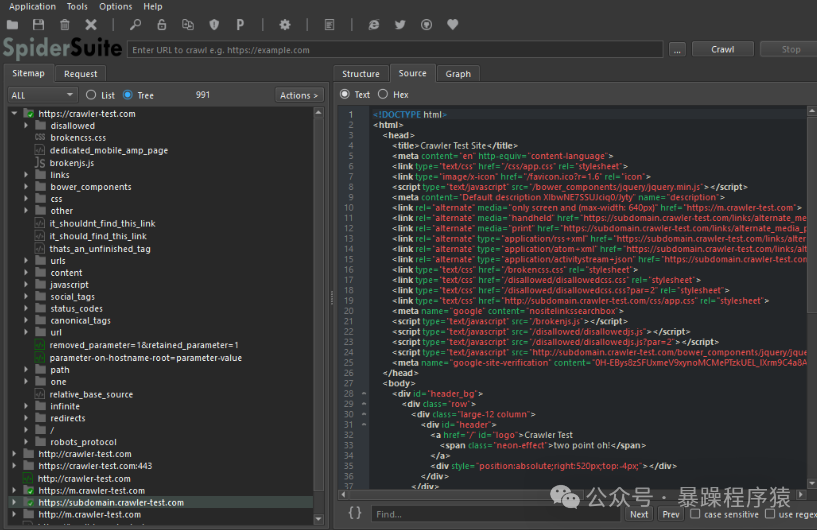Click the Twitter bird icon
The height and width of the screenshot is (530, 817).
(400, 24)
